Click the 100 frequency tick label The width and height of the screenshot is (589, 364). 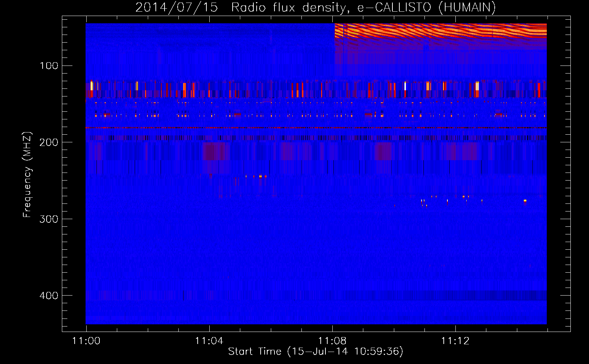(x=49, y=66)
